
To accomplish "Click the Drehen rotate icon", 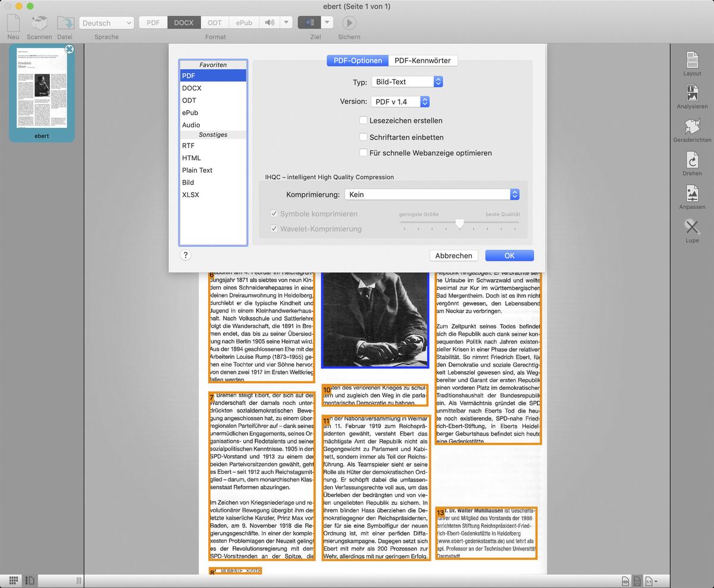I will pyautogui.click(x=692, y=159).
